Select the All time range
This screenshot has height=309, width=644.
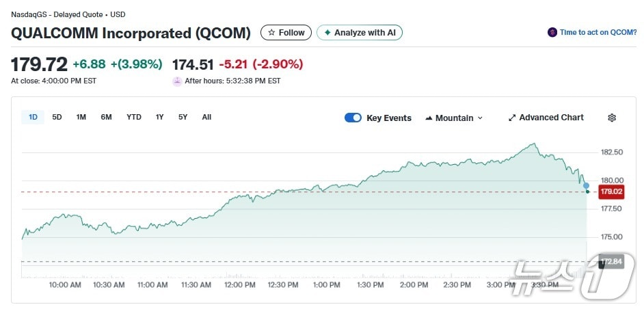pos(206,117)
